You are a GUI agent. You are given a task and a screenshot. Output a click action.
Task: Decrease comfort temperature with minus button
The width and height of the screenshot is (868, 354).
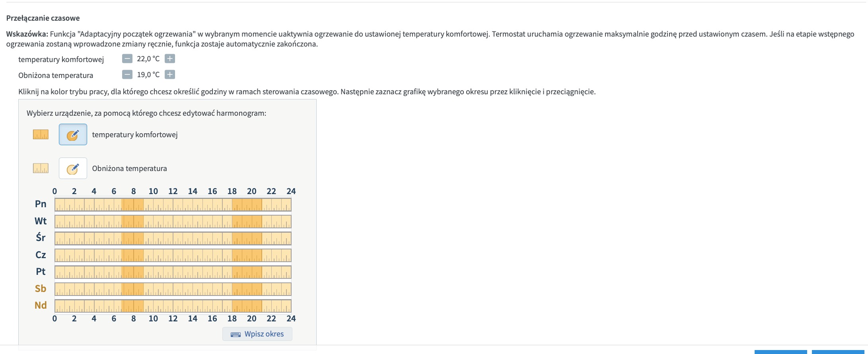(127, 59)
